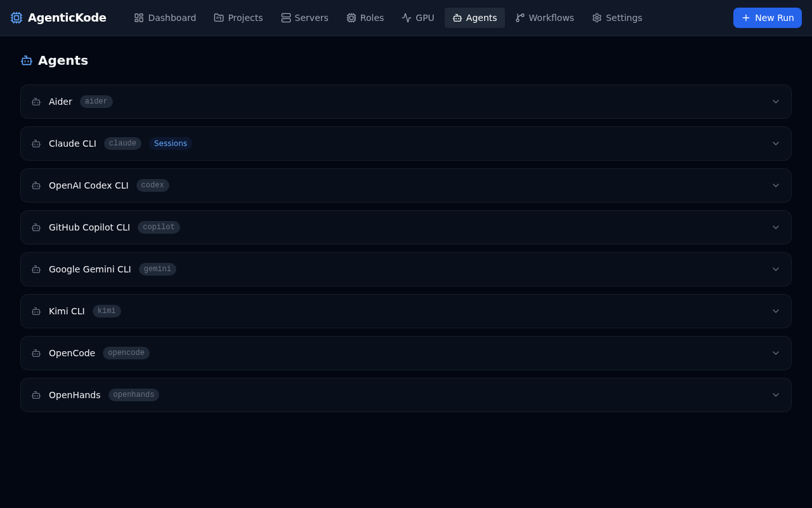This screenshot has width=812, height=508.
Task: Click the bot icon by the Agents heading
Action: click(27, 60)
